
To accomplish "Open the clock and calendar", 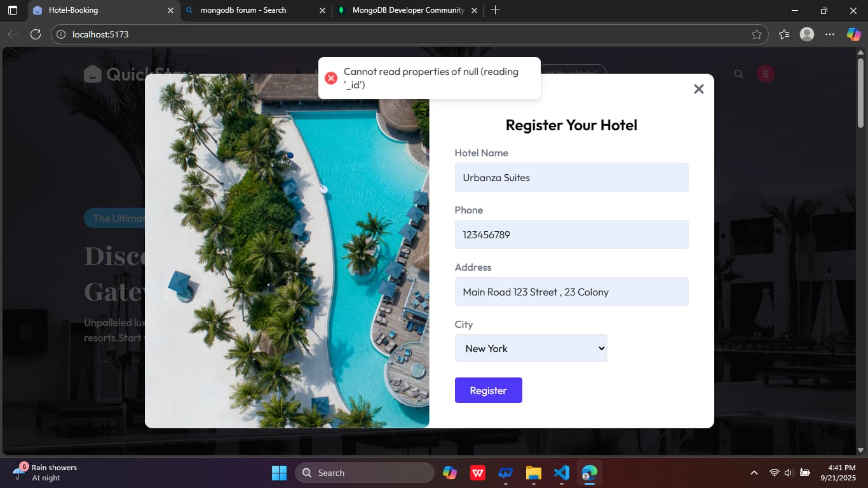I will click(x=838, y=473).
